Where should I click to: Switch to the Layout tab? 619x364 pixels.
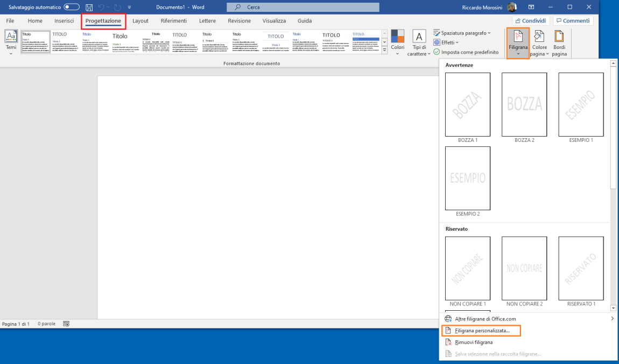click(x=140, y=20)
